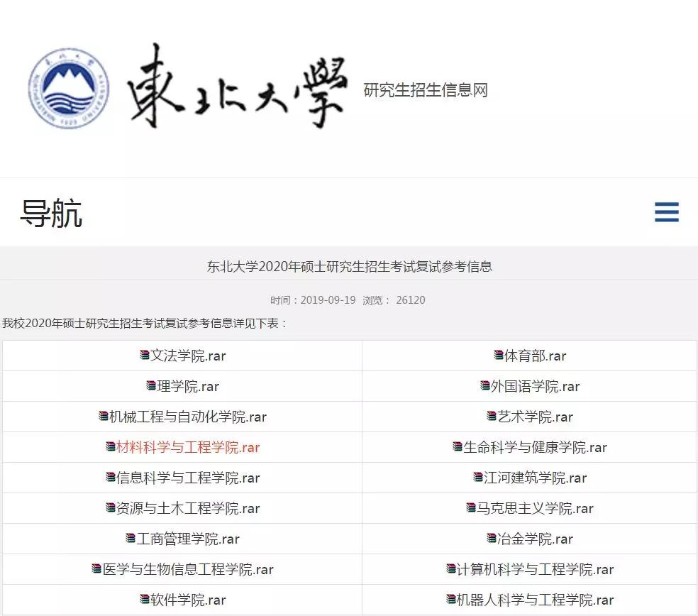
Task: Click the archive icon beside 医学与生物信息工程学院.rar
Action: 96,568
